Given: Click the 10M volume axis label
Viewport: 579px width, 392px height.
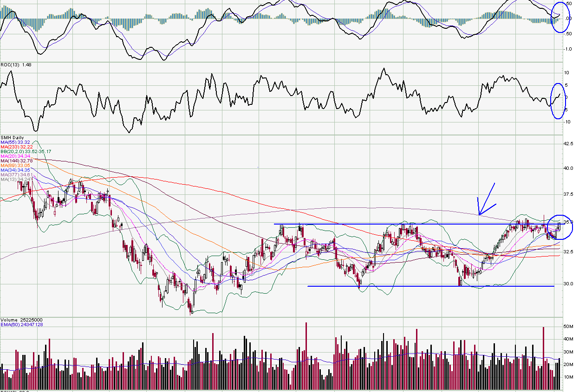Looking at the screenshot, I should click(x=567, y=377).
